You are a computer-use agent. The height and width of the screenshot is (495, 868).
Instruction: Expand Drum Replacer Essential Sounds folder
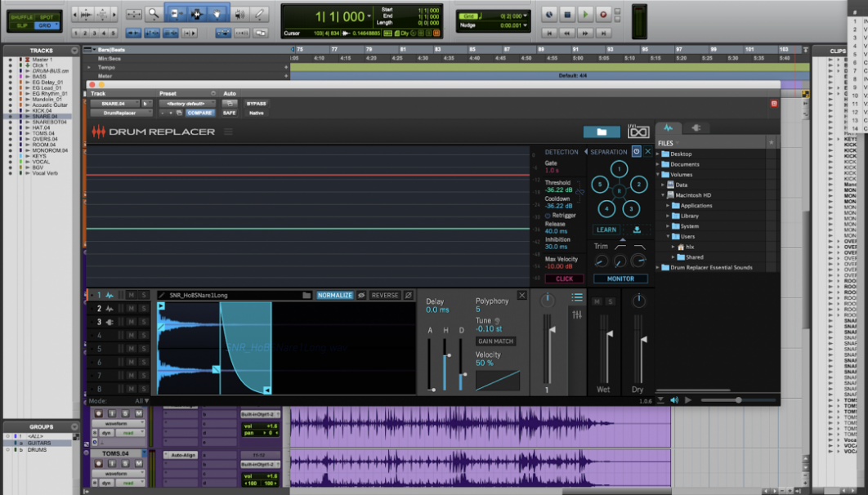pyautogui.click(x=658, y=267)
